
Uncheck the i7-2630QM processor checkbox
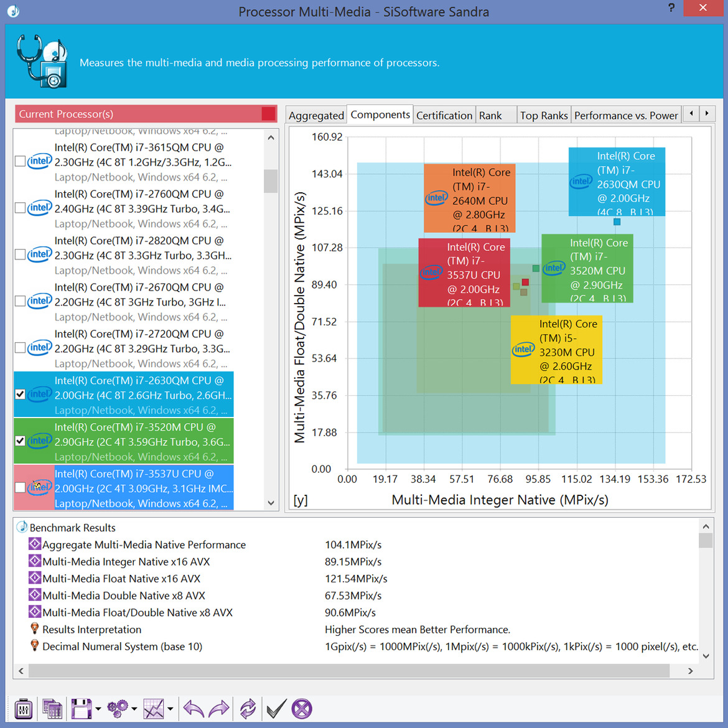pyautogui.click(x=20, y=394)
